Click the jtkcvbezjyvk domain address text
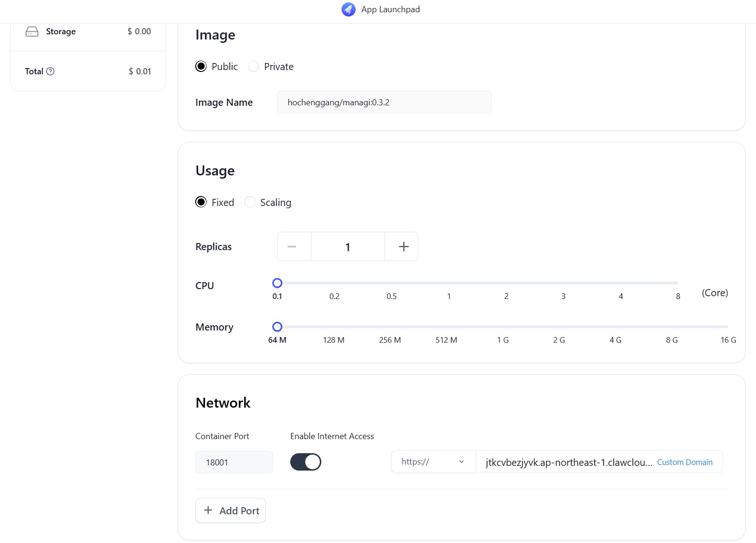This screenshot has width=756, height=543. click(x=569, y=462)
